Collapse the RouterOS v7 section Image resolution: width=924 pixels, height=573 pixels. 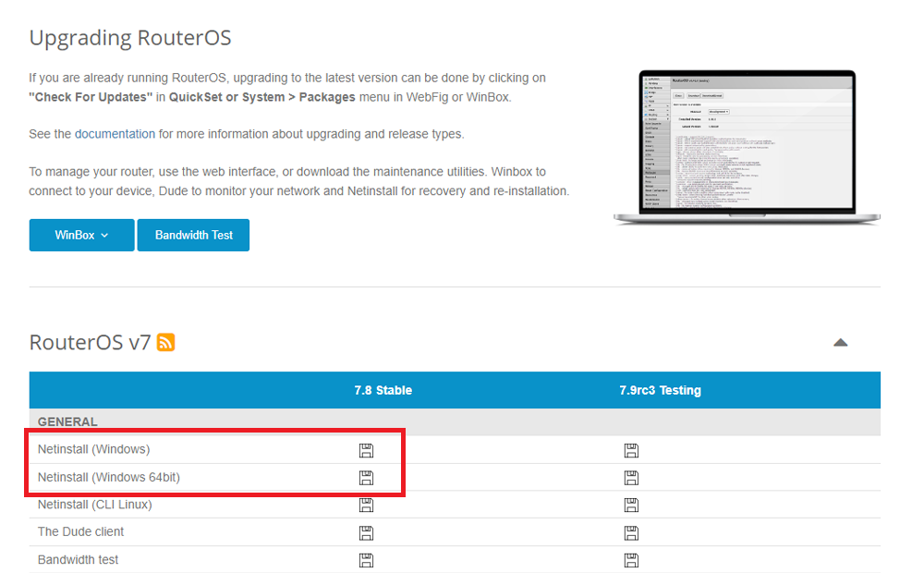840,343
